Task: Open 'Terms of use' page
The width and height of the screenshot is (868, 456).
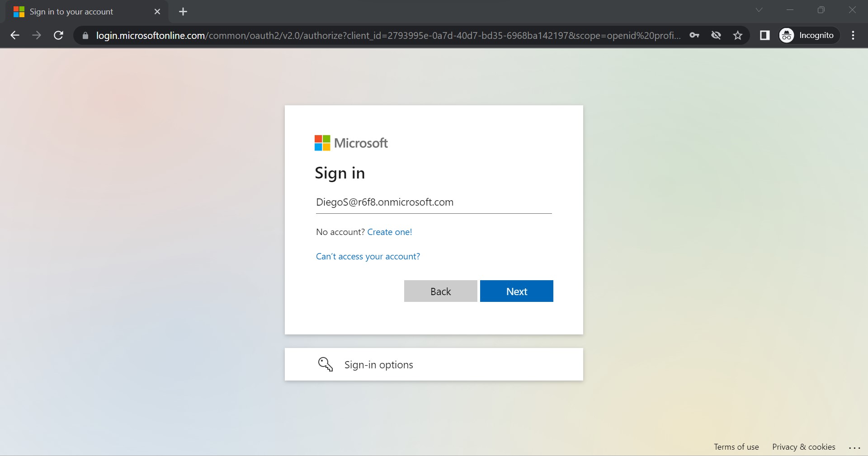Action: 736,447
